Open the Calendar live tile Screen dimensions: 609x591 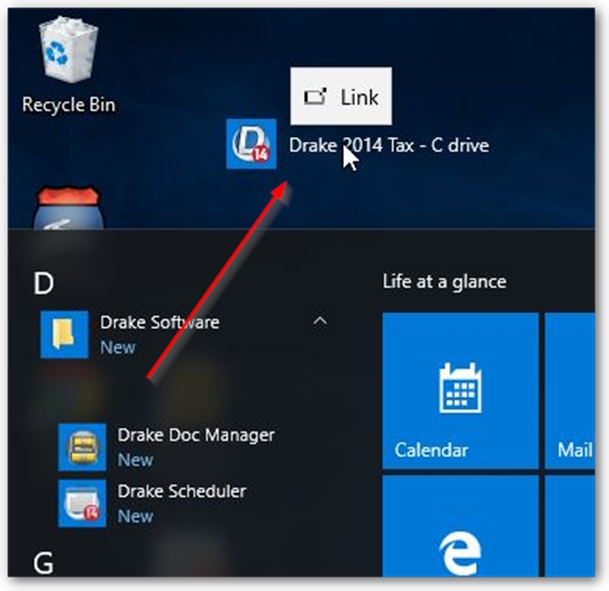460,391
